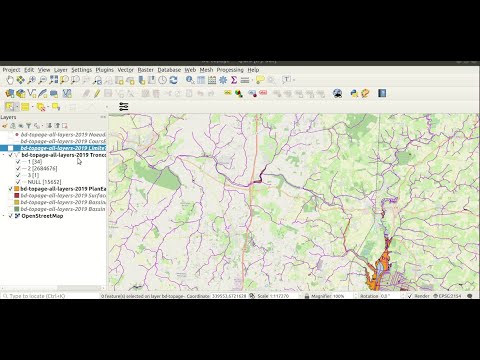
Task: Uncheck the NULL [15652] category
Action: click(x=18, y=182)
